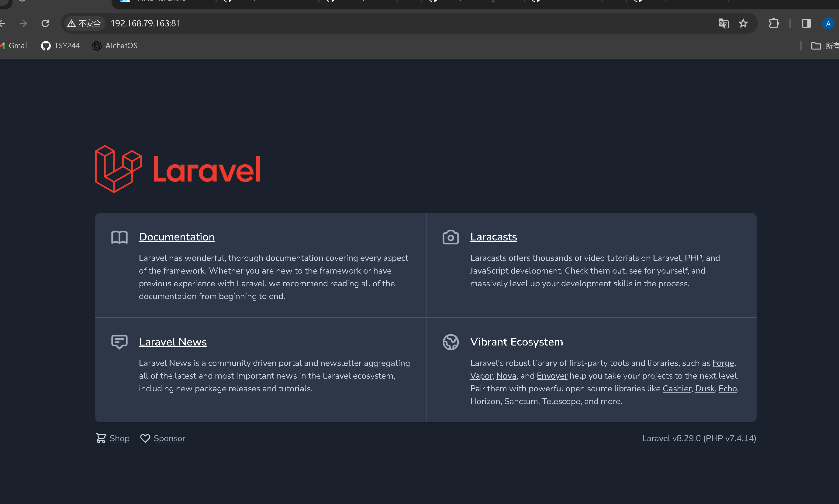Reload the current page
This screenshot has height=504, width=839.
[45, 23]
